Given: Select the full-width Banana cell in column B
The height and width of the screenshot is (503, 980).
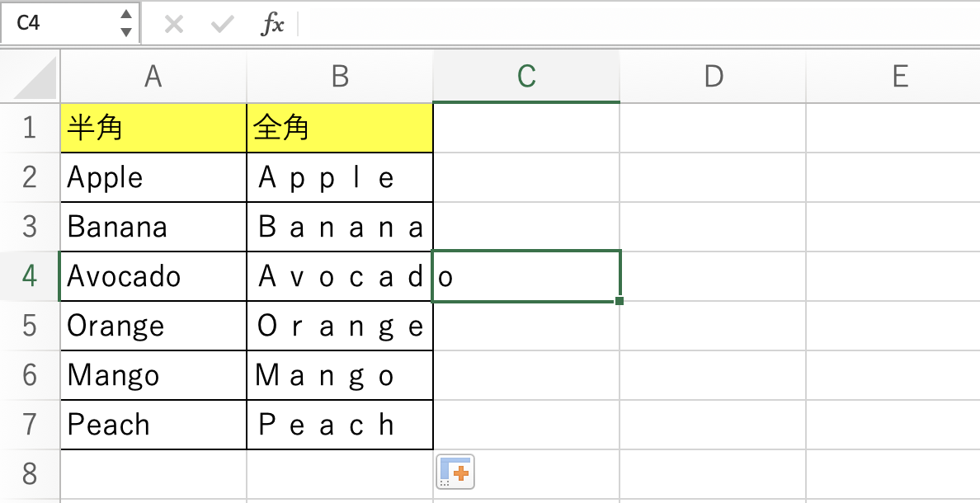Looking at the screenshot, I should click(x=339, y=227).
